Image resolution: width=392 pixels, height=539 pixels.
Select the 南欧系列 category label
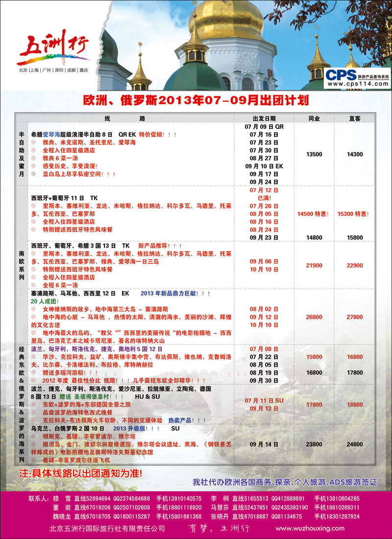pyautogui.click(x=22, y=266)
